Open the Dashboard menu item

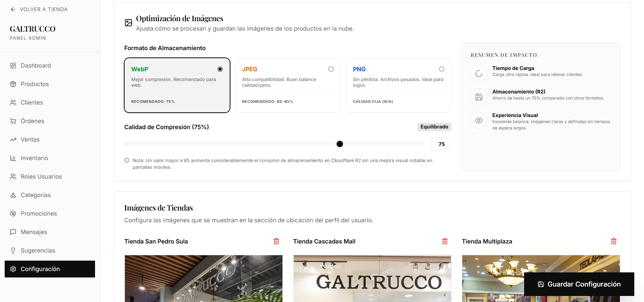tap(50, 66)
